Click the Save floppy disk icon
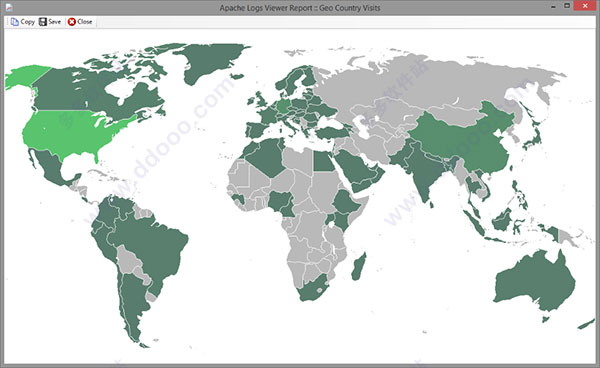Screen dimensions: 600x368 [x=43, y=22]
